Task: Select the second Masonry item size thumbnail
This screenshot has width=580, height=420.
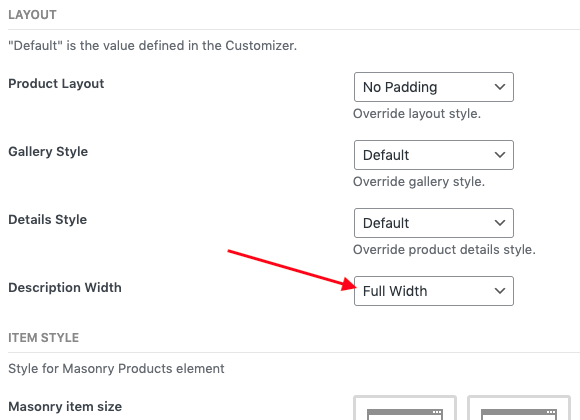Action: click(519, 408)
